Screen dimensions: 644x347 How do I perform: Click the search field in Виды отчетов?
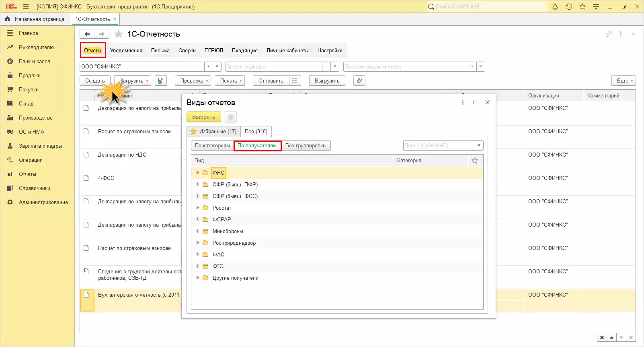click(439, 145)
